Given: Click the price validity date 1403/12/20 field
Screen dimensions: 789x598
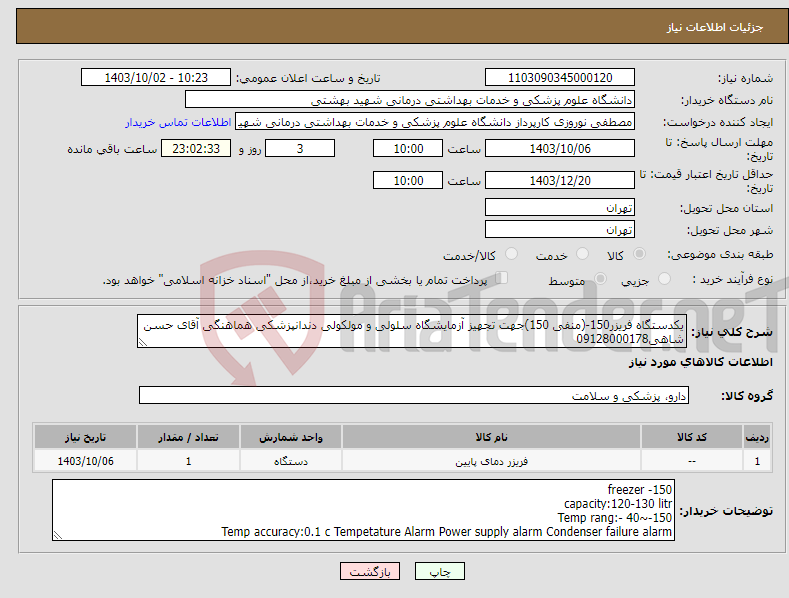Looking at the screenshot, I should pos(560,180).
